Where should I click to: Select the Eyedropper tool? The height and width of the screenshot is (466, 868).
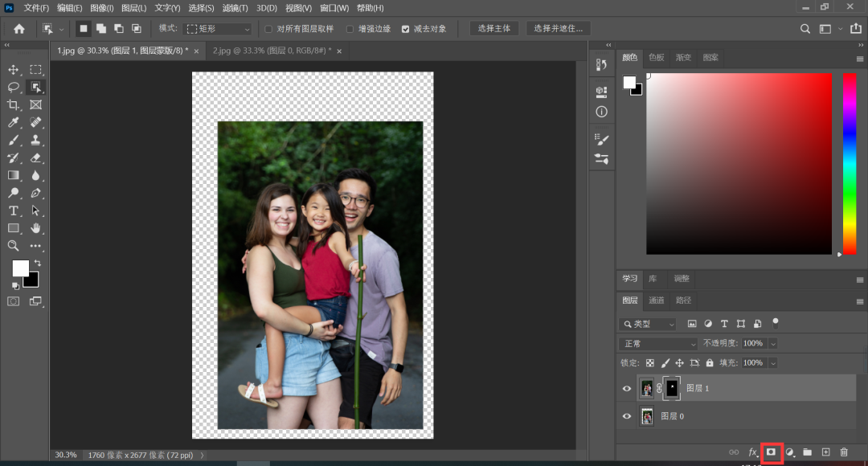14,122
